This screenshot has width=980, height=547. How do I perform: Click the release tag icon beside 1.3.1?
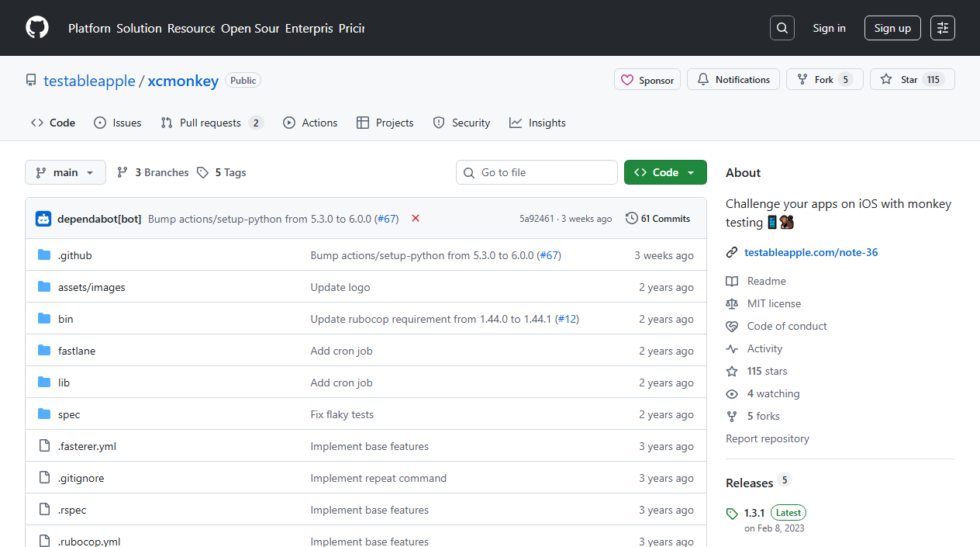tap(732, 514)
